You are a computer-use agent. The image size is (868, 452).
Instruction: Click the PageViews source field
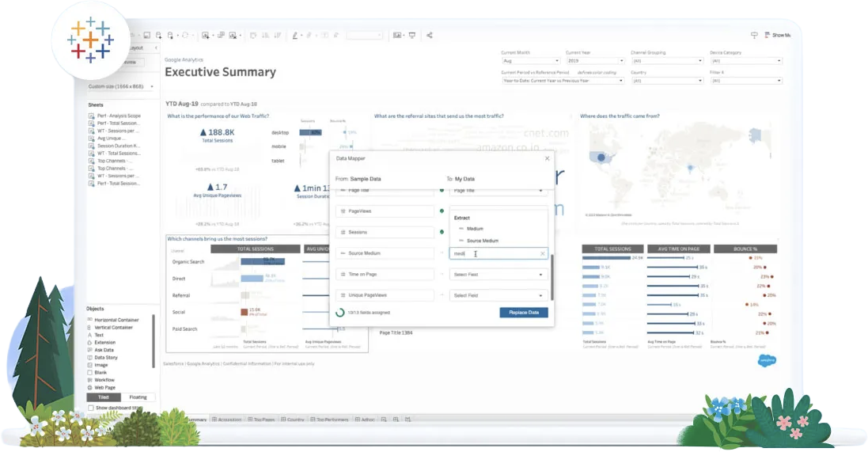(x=385, y=211)
